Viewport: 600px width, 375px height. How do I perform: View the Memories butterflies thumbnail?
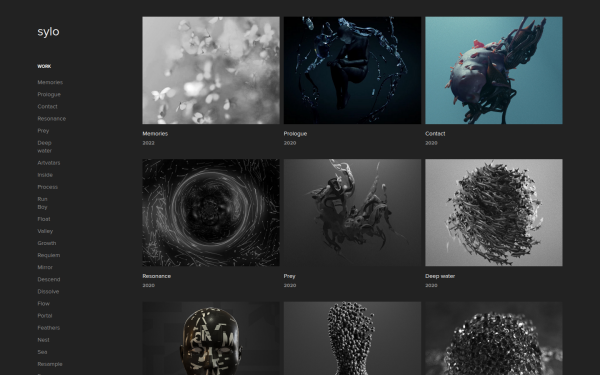pos(211,70)
